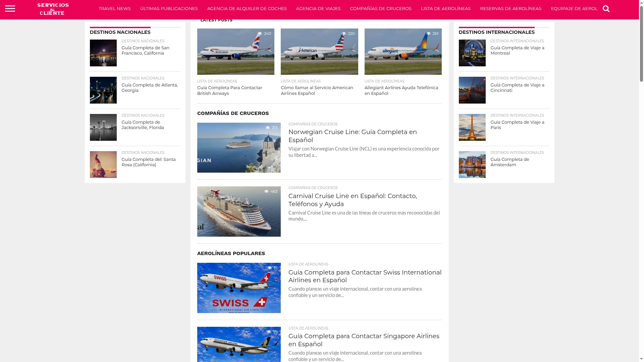The width and height of the screenshot is (644, 362).
Task: Select Agencia de Alquiler de Coches menu
Action: click(247, 8)
